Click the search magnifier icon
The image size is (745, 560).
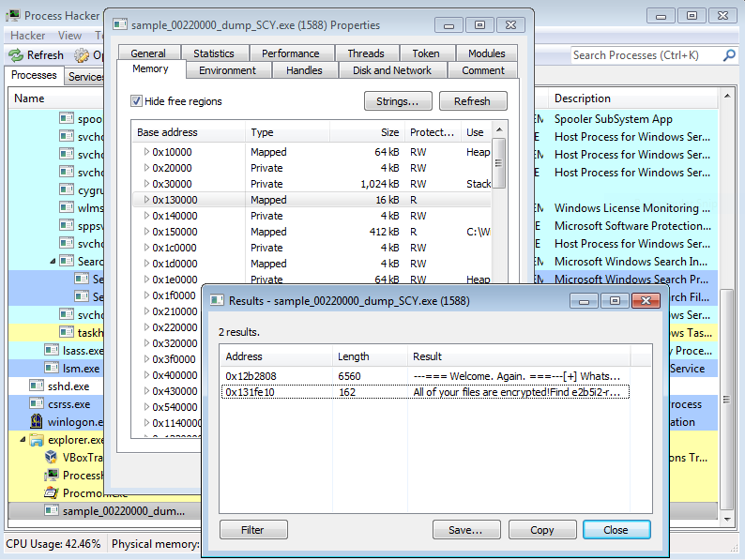(729, 55)
